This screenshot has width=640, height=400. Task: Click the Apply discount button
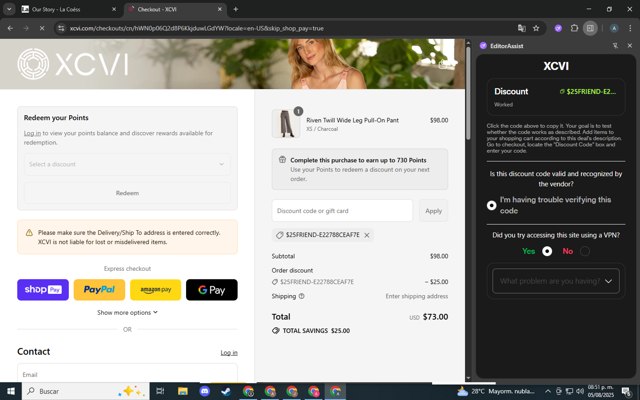click(x=433, y=211)
